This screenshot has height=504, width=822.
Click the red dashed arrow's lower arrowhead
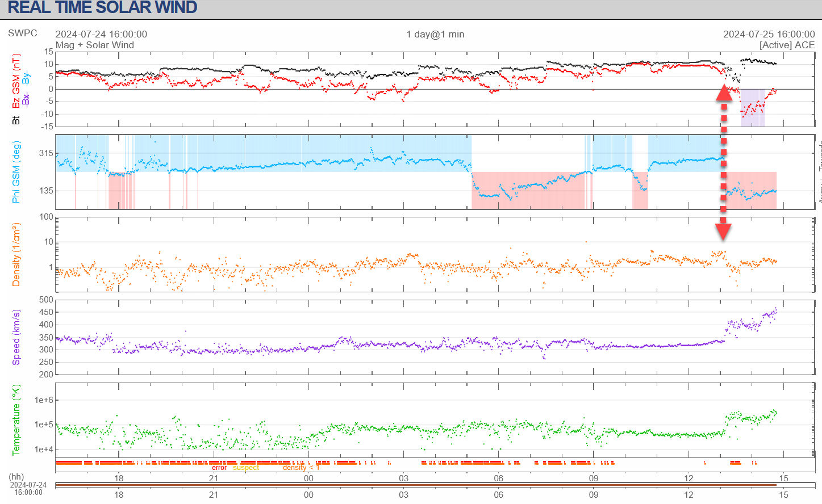[x=723, y=230]
